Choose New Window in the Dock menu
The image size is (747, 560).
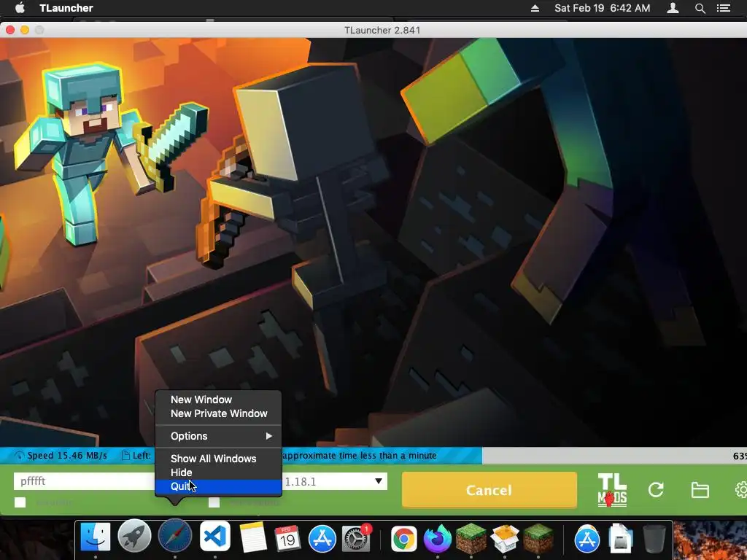[219, 400]
